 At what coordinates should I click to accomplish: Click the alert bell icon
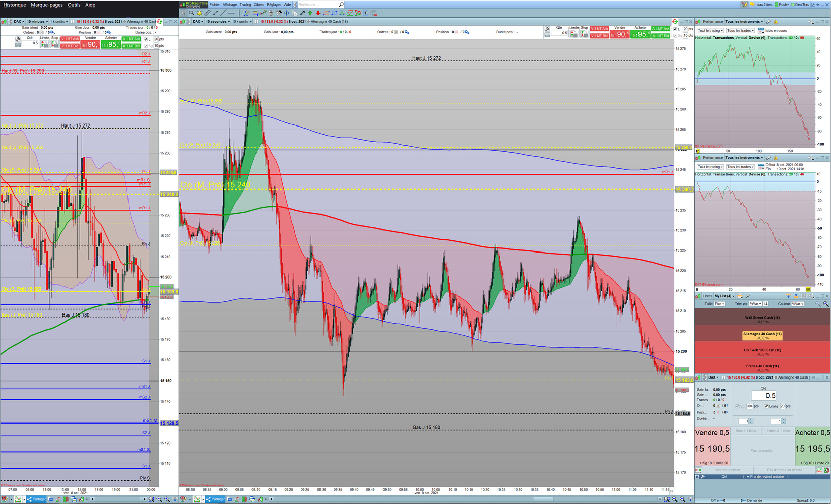pyautogui.click(x=199, y=13)
